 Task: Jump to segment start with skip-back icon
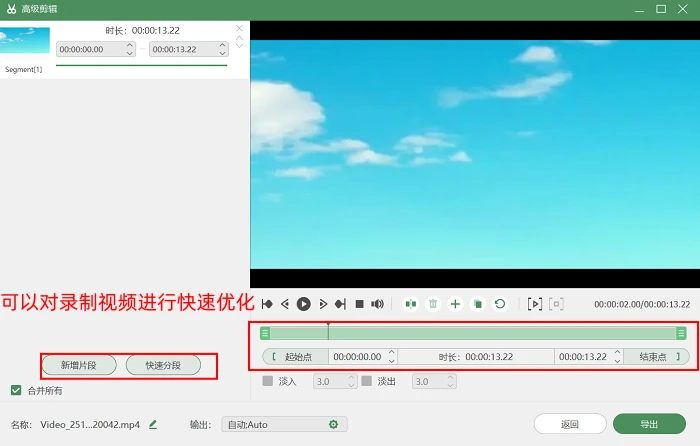coord(267,304)
